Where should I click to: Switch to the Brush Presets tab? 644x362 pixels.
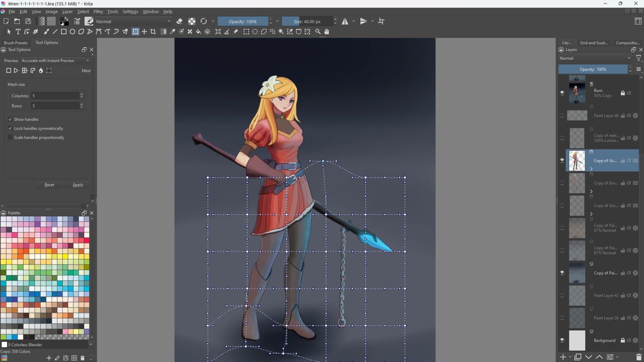[x=16, y=42]
